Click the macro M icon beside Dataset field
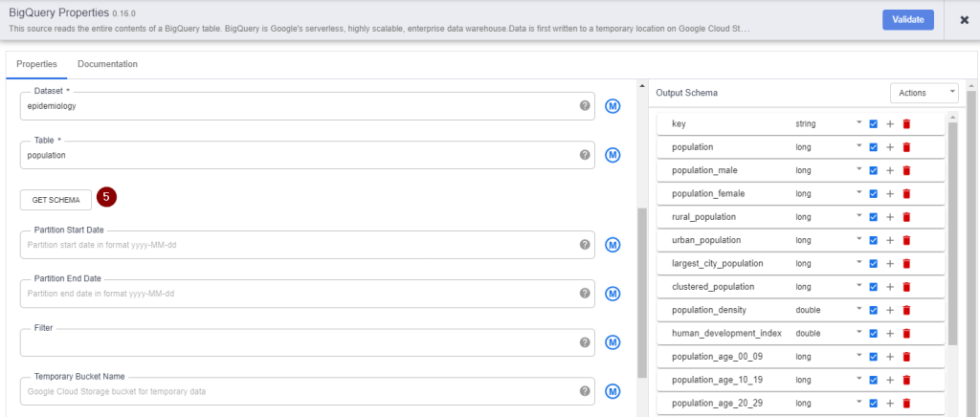 click(613, 105)
